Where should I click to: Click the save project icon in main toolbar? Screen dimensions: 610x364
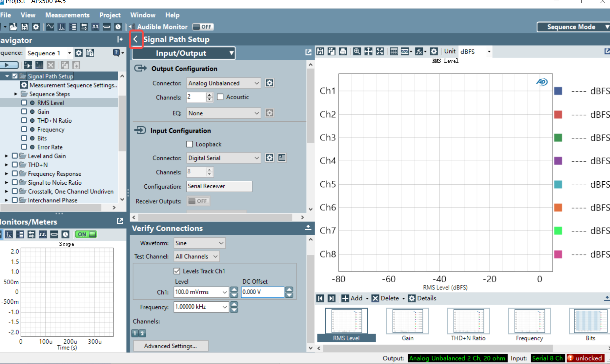pyautogui.click(x=25, y=27)
